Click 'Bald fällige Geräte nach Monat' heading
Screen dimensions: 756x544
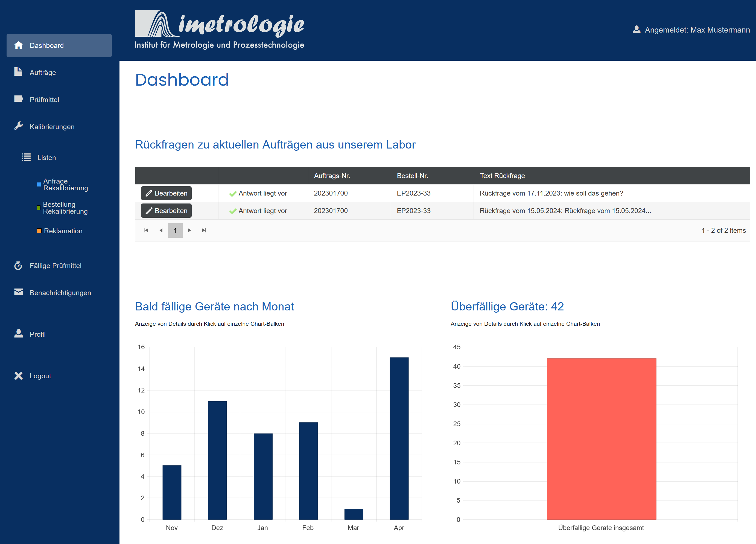(x=214, y=306)
